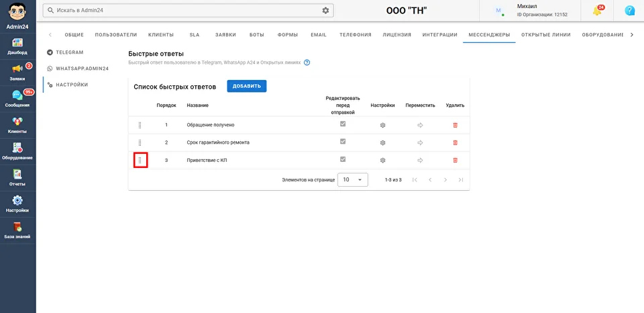The height and width of the screenshot is (313, 644).
Task: Toggle edit-before-send checkbox for Обращение получено
Action: 343,124
